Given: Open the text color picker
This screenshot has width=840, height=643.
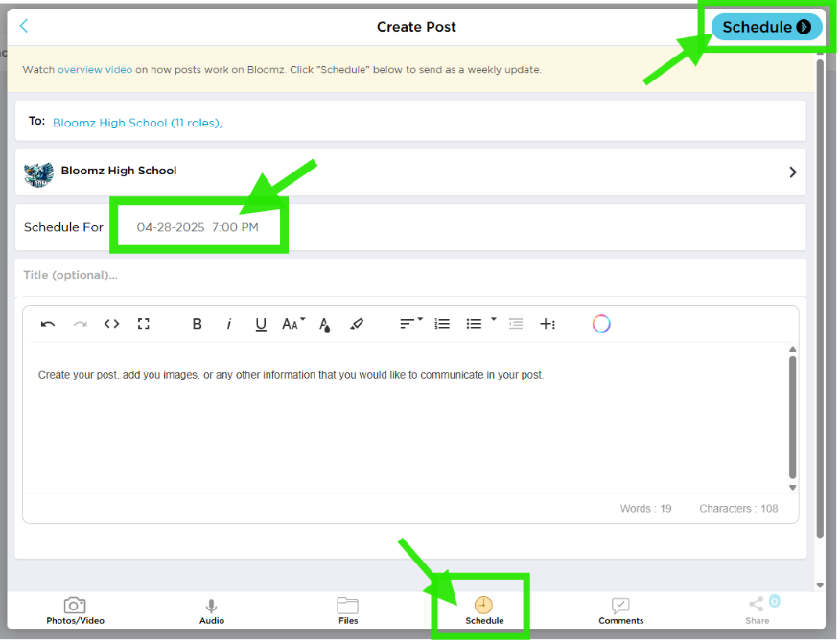Looking at the screenshot, I should click(x=325, y=325).
